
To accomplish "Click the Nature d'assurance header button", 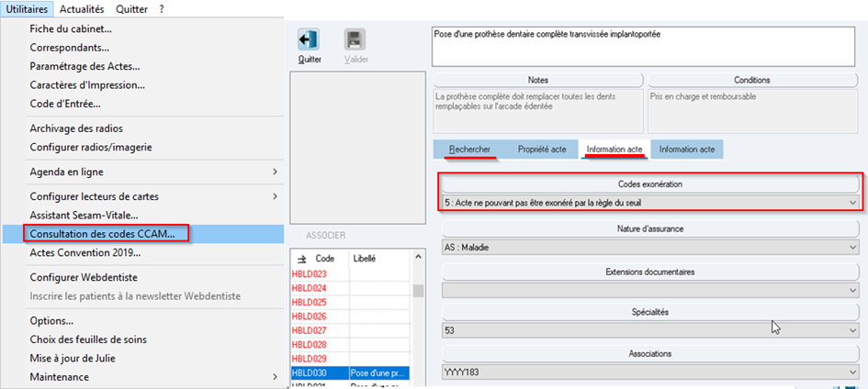I will click(650, 228).
